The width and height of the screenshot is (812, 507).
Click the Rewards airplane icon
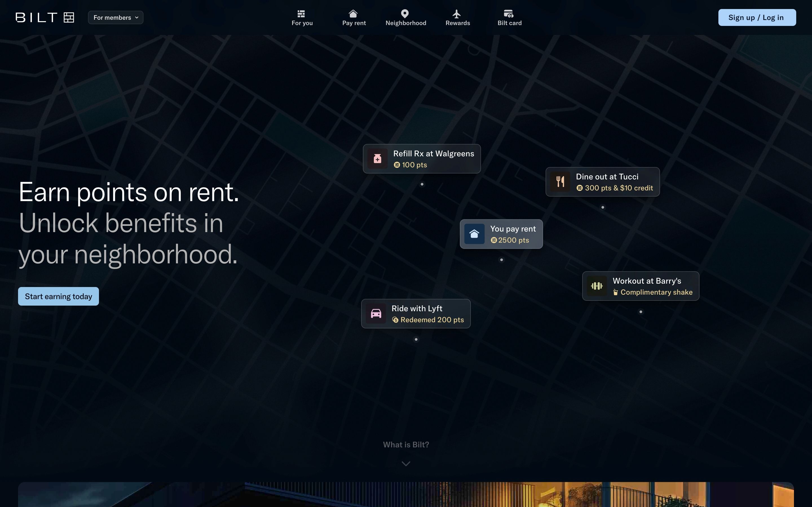[x=457, y=14]
